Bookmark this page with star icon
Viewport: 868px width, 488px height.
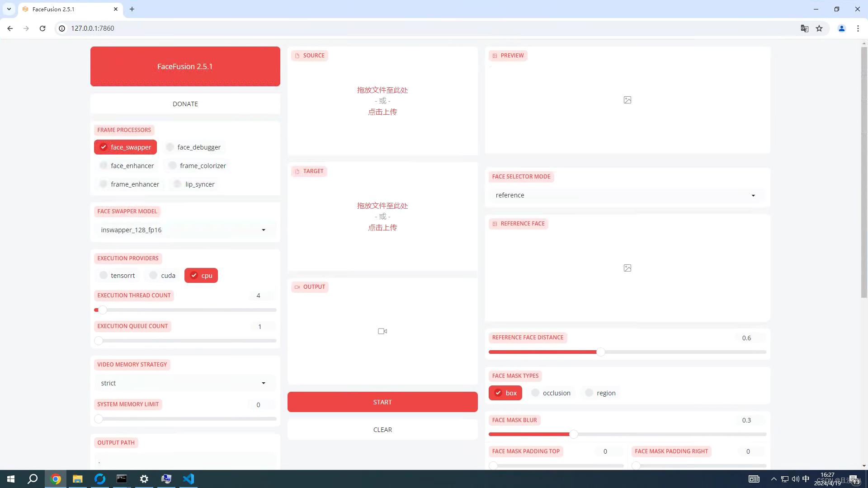[819, 28]
